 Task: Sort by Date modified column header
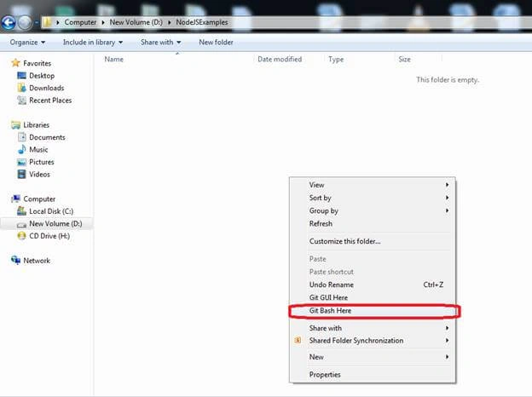coord(280,60)
